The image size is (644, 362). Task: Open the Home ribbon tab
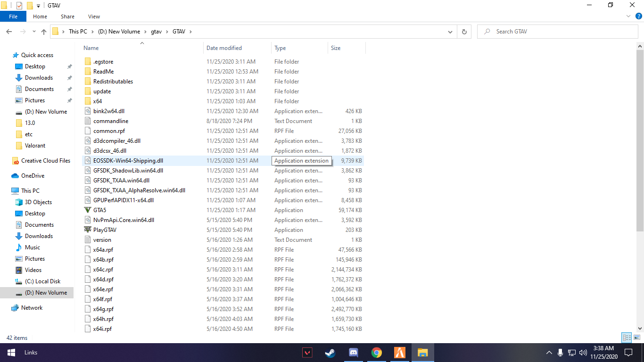(x=40, y=16)
